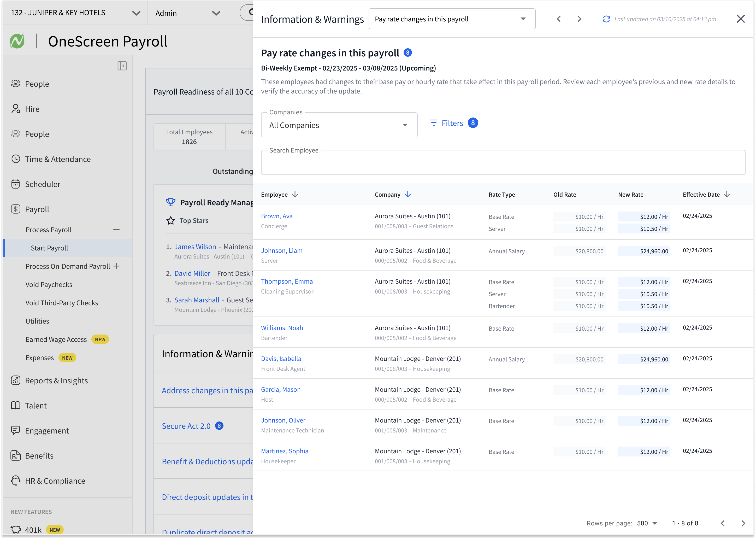The image size is (756, 539).
Task: Click the Payroll Ready trophy icon
Action: (170, 202)
